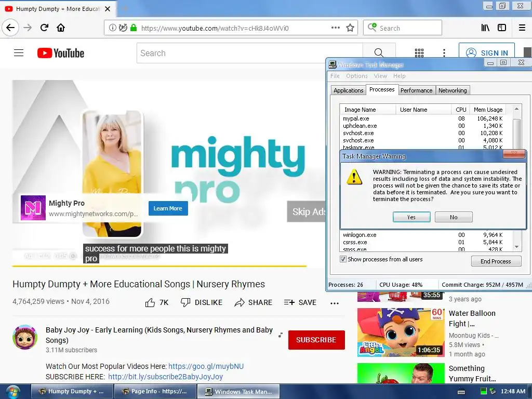This screenshot has width=532, height=399.
Task: Sort processes by CPU column header
Action: (461, 110)
